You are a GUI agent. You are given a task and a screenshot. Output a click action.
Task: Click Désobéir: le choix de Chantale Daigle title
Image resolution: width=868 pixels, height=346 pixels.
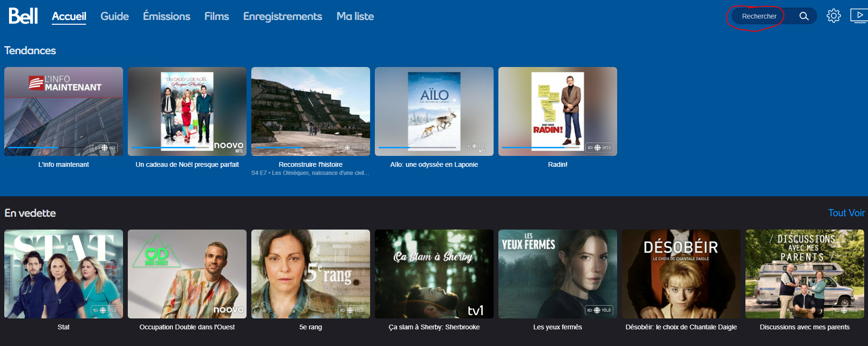(x=681, y=327)
